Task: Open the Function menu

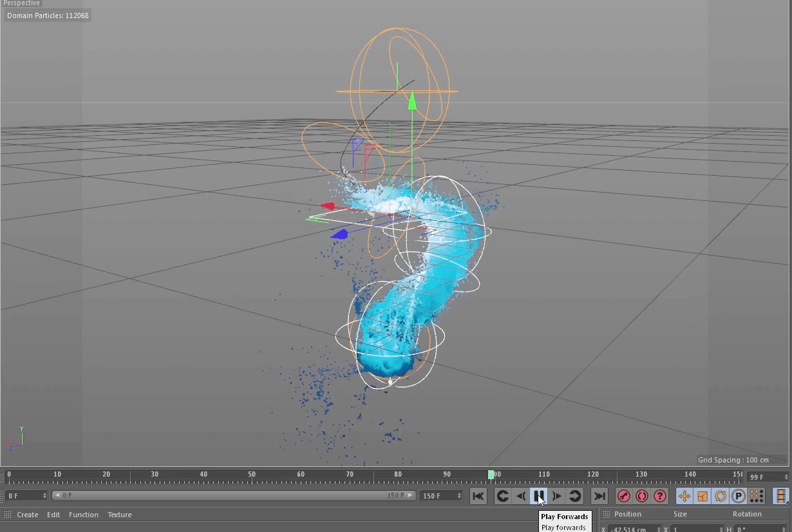Action: 84,515
